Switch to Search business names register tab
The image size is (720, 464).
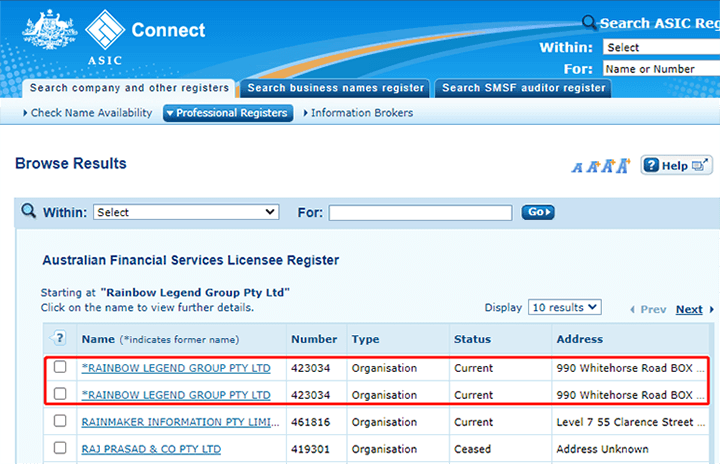tap(335, 88)
